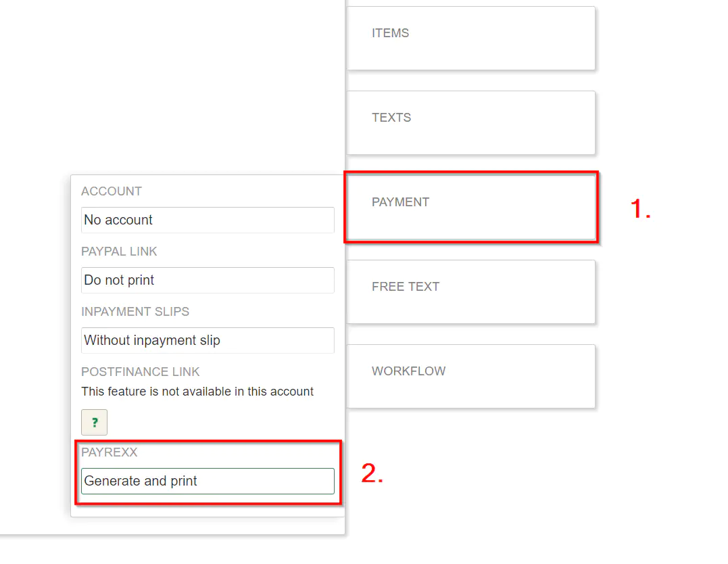
Task: Click the POSTFINANCE LINK label
Action: click(141, 372)
